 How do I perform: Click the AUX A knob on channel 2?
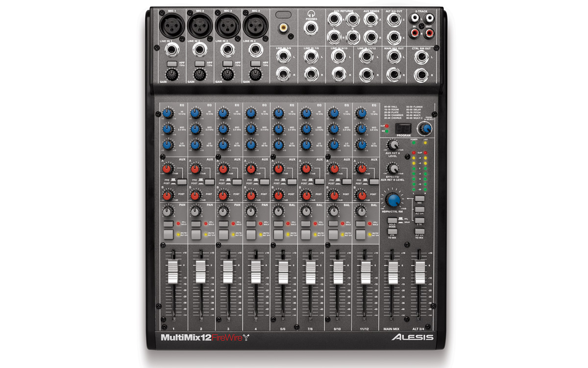click(195, 169)
